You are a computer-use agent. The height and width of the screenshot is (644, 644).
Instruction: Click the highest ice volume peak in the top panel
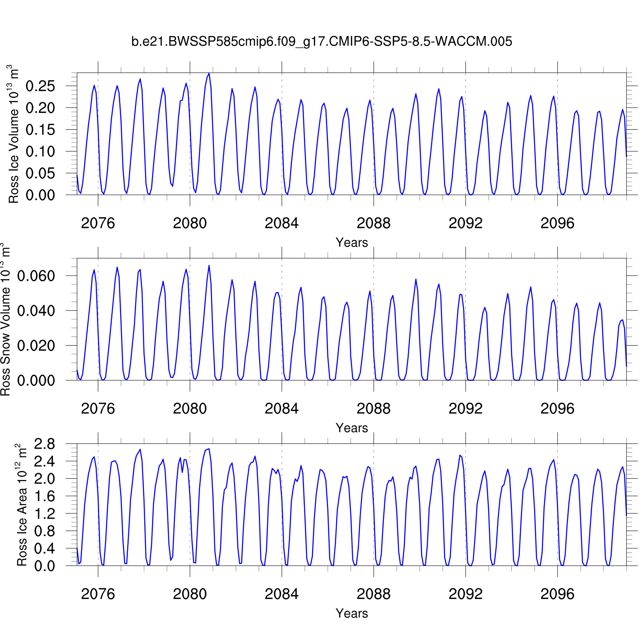click(x=209, y=73)
